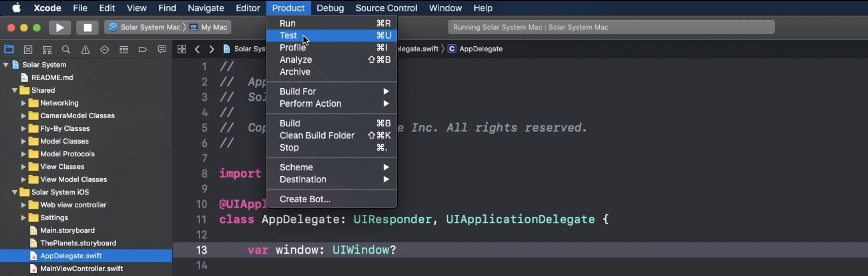Choose Build from Product menu
Viewport: 868px width, 276px height.
coord(332,124)
